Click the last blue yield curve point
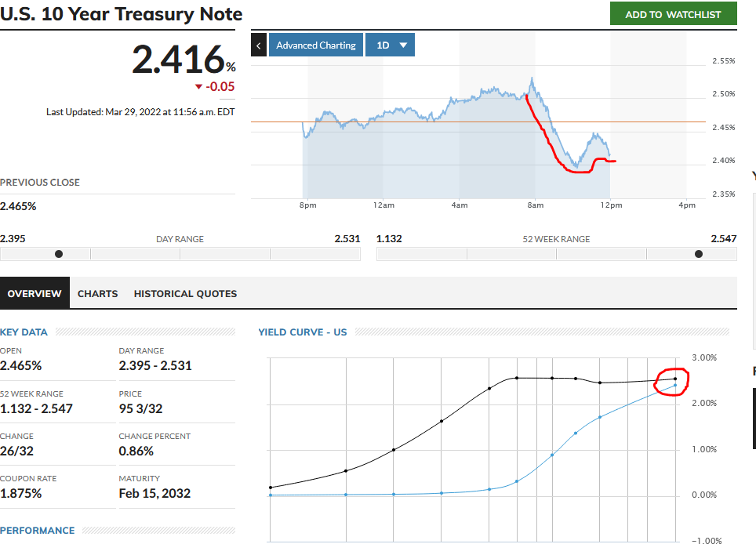This screenshot has height=544, width=756. [675, 385]
